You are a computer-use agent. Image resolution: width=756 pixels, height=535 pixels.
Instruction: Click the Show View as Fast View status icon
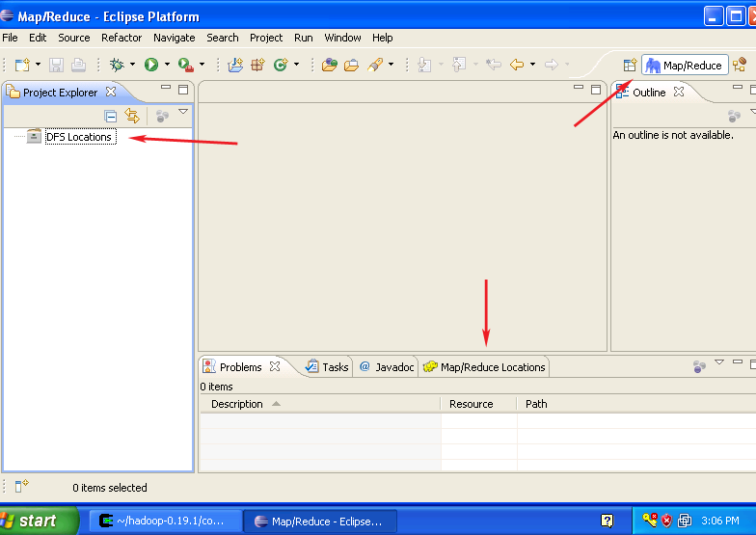pyautogui.click(x=21, y=486)
